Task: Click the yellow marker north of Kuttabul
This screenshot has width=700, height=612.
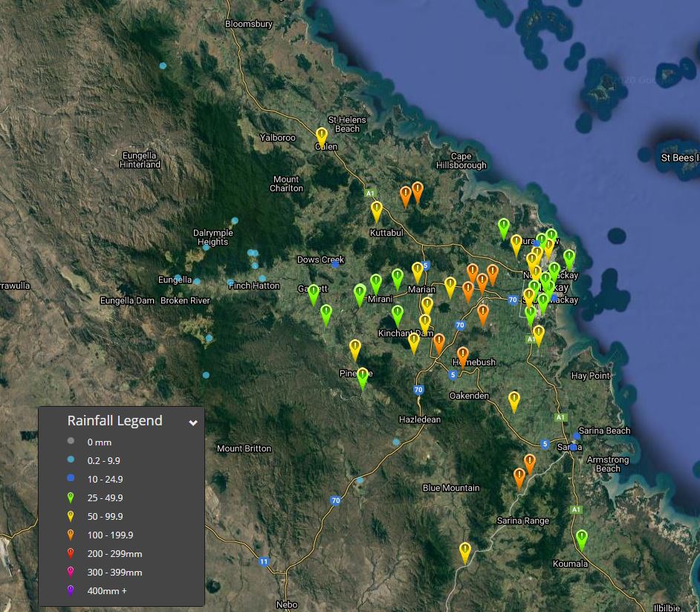Action: point(377,210)
